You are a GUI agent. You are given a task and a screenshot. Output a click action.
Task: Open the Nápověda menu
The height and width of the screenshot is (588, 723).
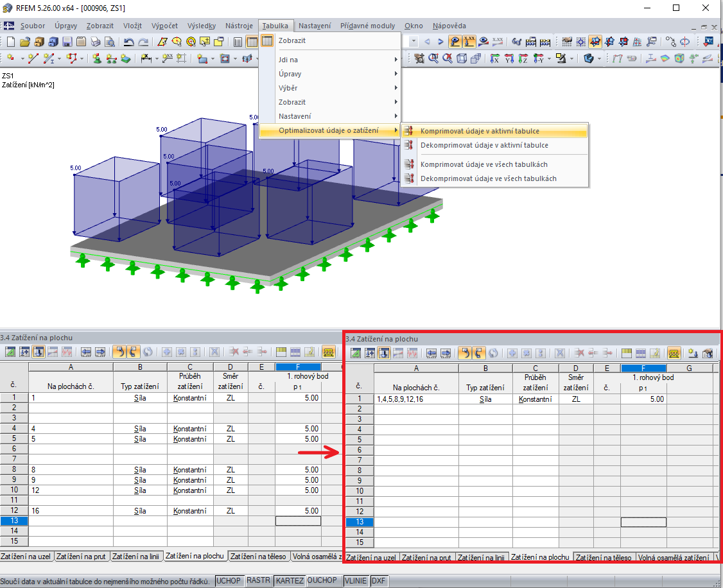pyautogui.click(x=449, y=26)
